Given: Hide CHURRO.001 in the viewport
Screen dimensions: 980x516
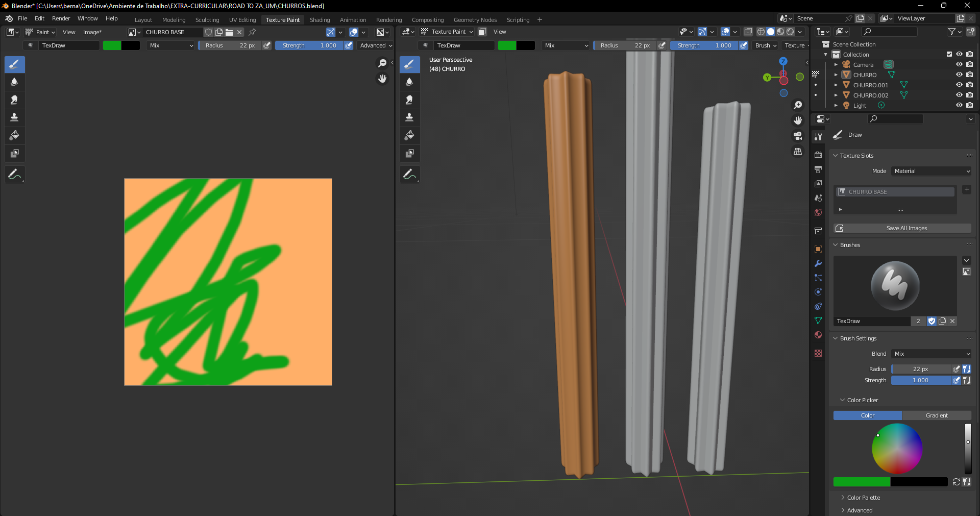Looking at the screenshot, I should tap(959, 85).
